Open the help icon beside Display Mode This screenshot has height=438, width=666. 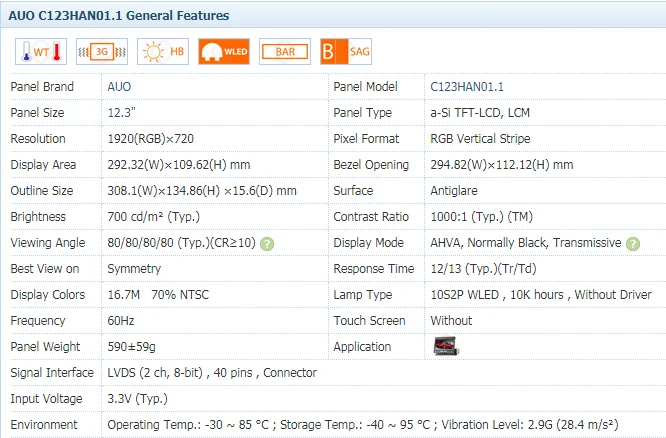pos(630,243)
